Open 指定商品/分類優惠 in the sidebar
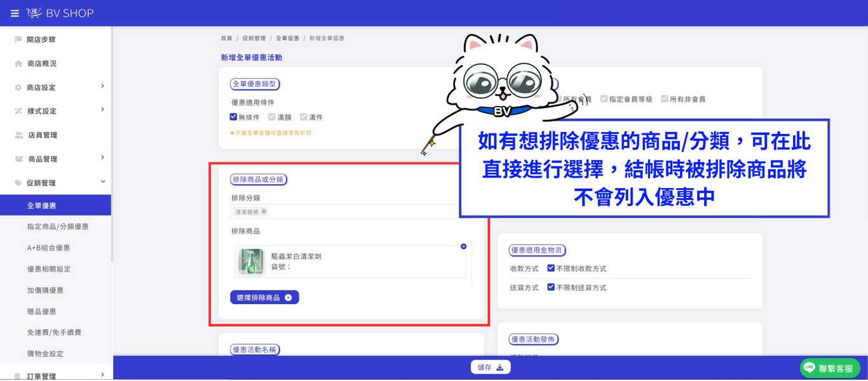 point(58,227)
